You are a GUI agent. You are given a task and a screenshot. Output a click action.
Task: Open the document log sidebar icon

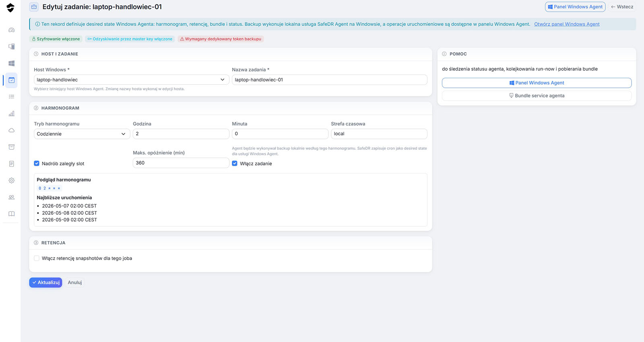(12, 164)
